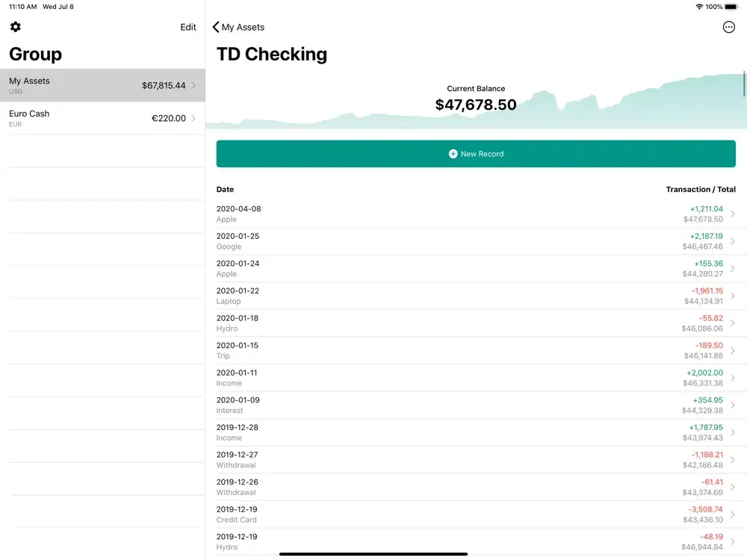Open chevron for 2019-12-26 Withdrawal record

pyautogui.click(x=733, y=487)
